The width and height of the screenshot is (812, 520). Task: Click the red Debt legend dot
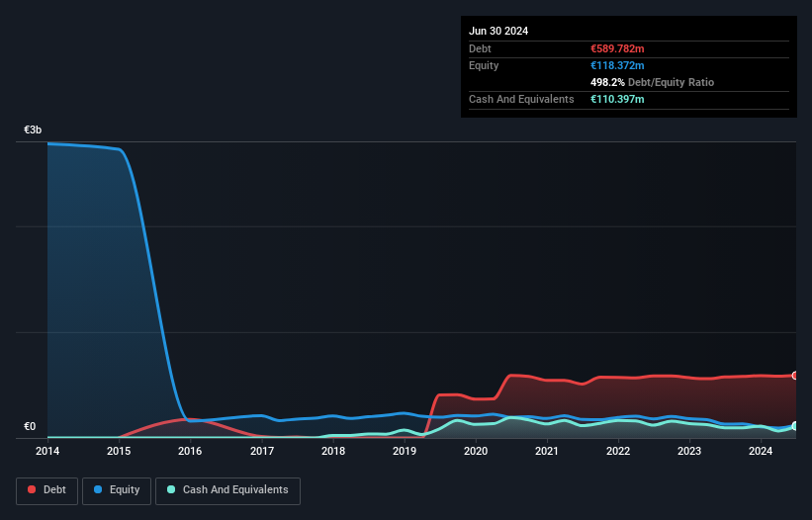click(x=32, y=489)
